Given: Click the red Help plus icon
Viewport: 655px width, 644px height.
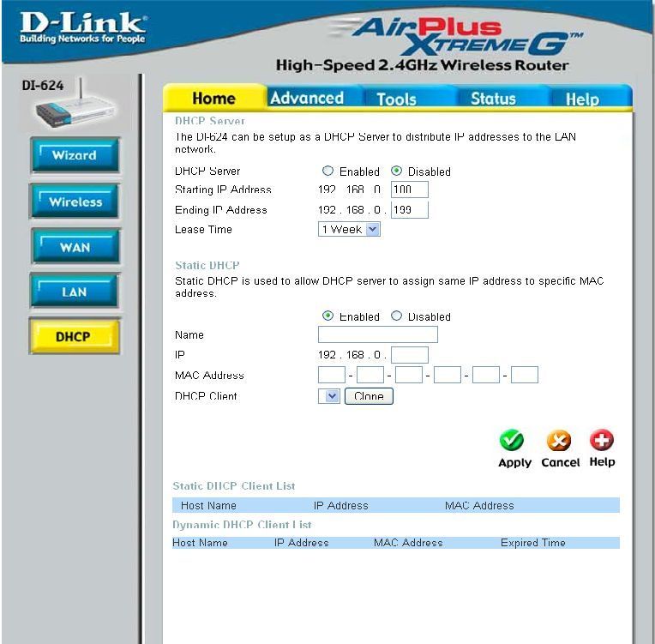Looking at the screenshot, I should [x=602, y=440].
